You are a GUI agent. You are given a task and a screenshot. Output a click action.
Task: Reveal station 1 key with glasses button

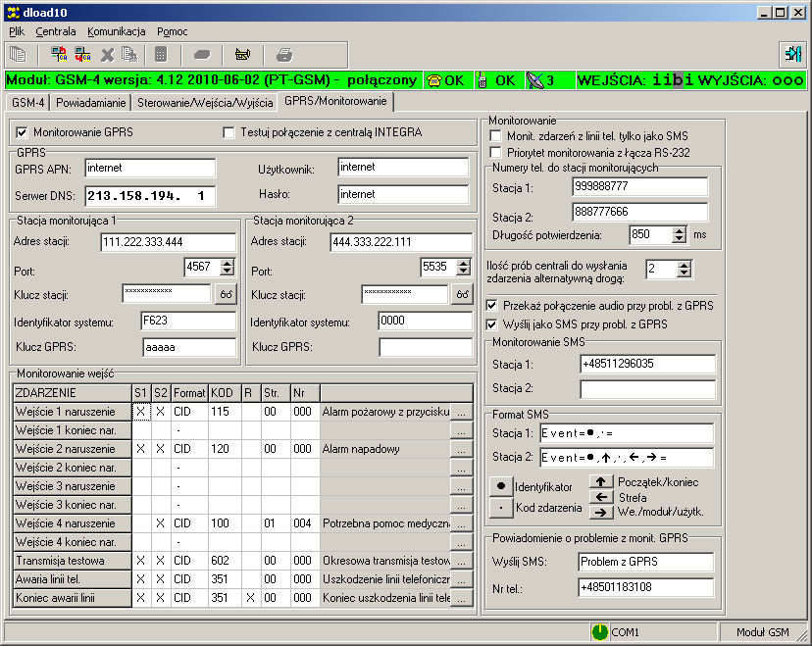226,294
